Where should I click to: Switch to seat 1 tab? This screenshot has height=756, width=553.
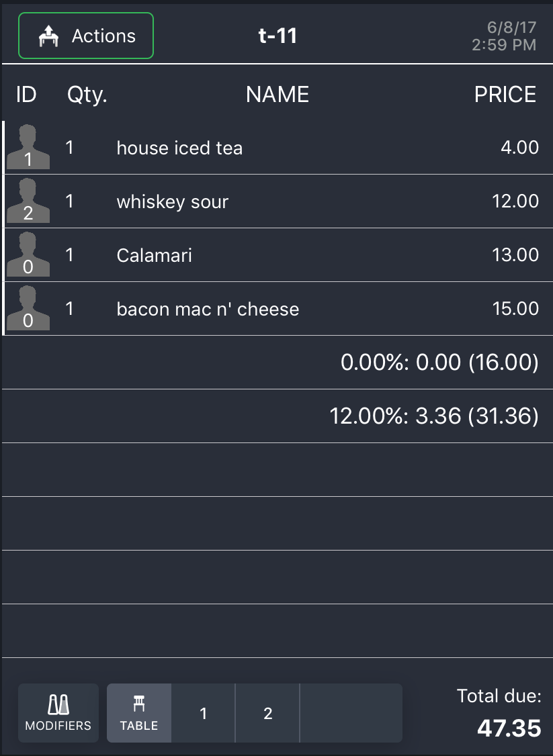point(203,713)
